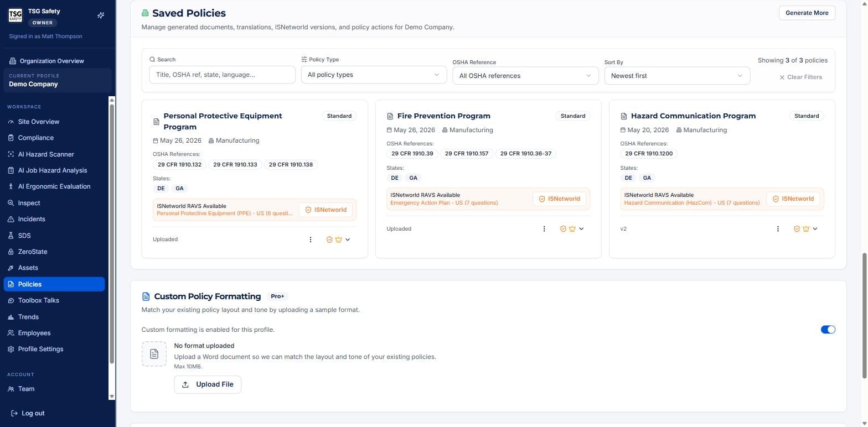Click the Site Overview sidebar icon

click(x=11, y=122)
